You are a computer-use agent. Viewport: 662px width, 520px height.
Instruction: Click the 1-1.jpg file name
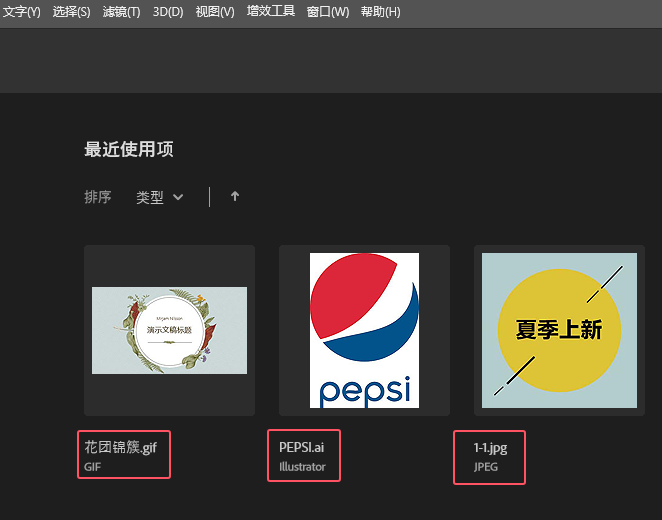tap(490, 447)
